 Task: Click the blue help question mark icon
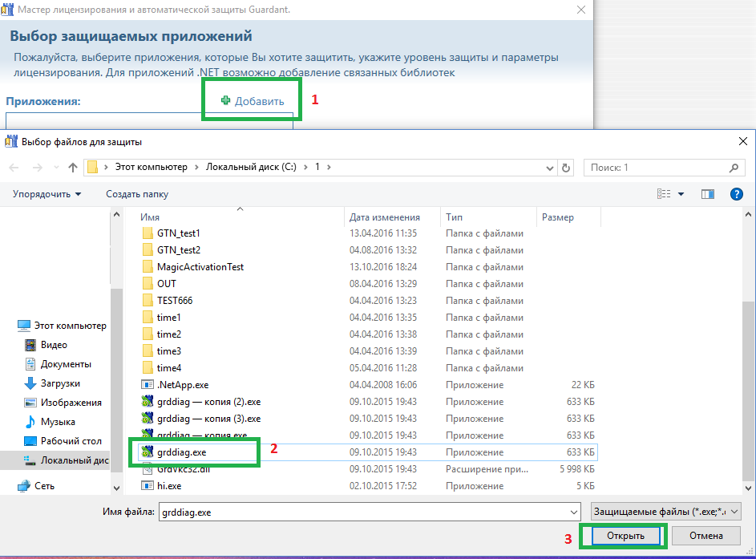point(736,194)
